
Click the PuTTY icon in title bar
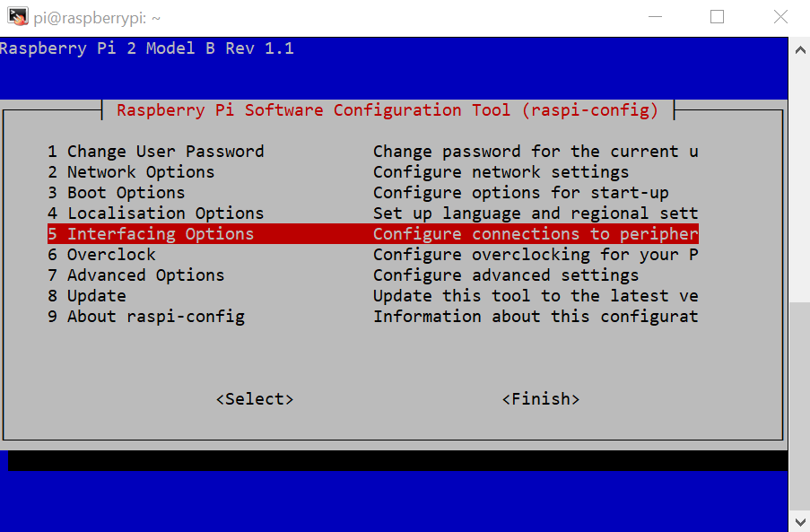pos(17,16)
